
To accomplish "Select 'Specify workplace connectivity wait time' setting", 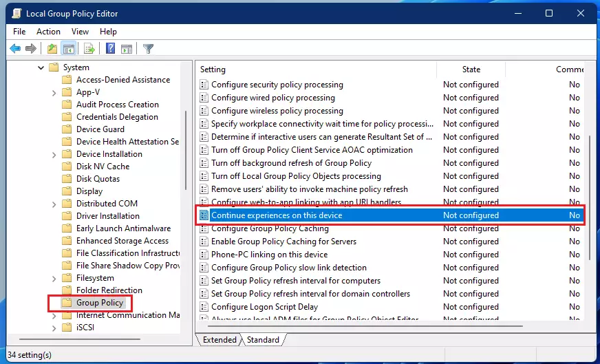I will (x=323, y=124).
